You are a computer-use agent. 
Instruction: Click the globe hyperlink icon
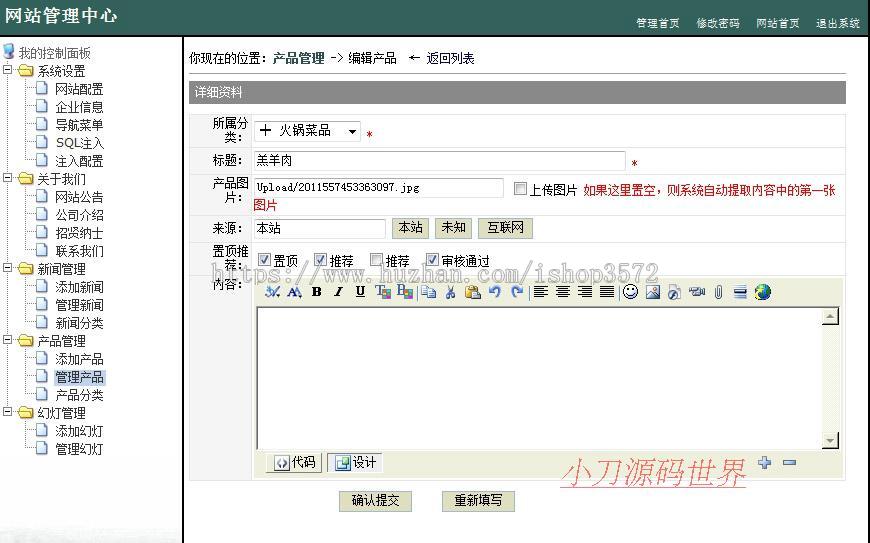pos(762,292)
